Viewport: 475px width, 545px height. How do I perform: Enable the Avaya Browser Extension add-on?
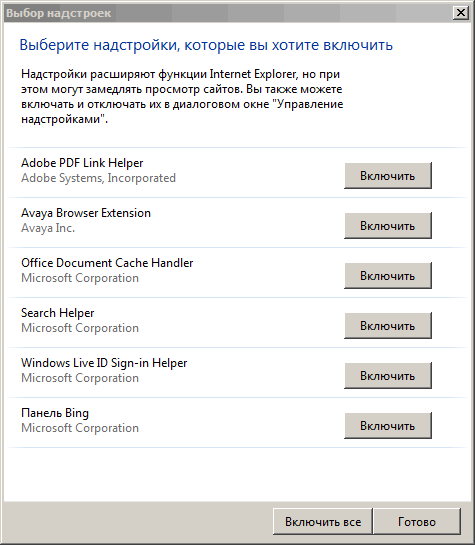pos(388,226)
